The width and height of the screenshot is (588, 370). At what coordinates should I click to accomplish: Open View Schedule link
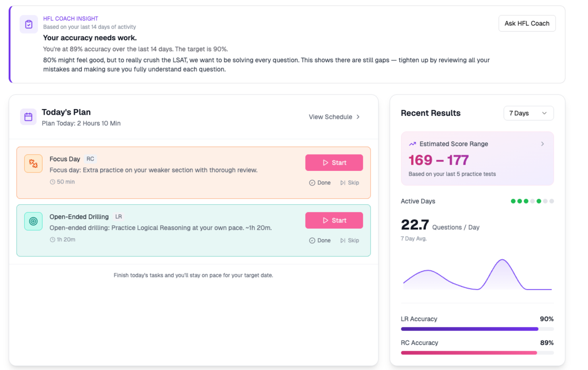point(335,117)
